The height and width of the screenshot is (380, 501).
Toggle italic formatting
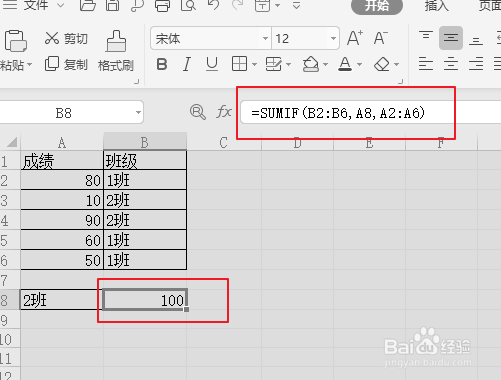click(x=187, y=64)
